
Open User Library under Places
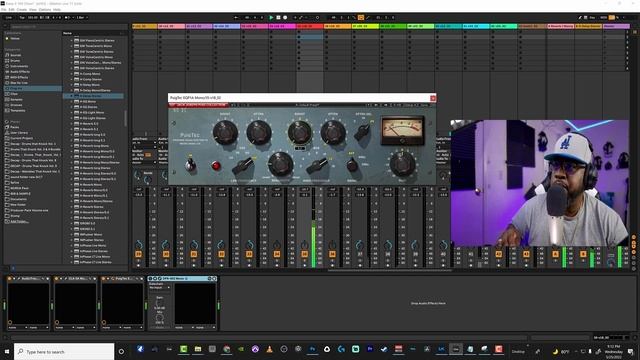pos(19,133)
